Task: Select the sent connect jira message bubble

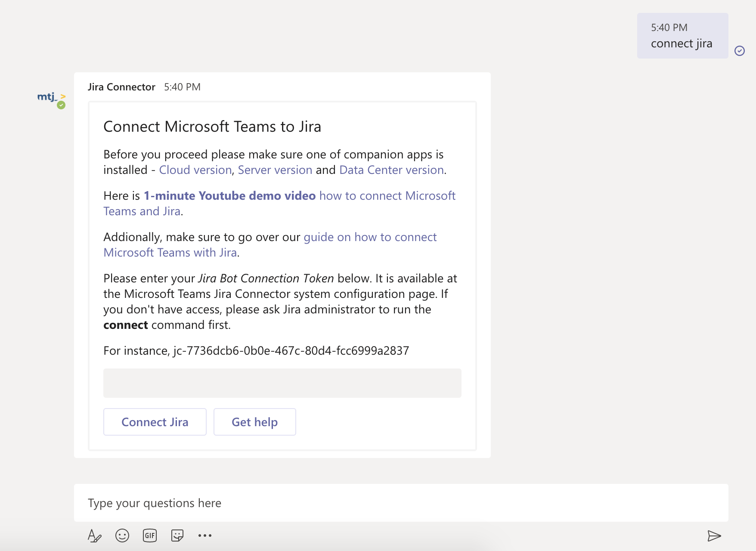Action: click(682, 35)
